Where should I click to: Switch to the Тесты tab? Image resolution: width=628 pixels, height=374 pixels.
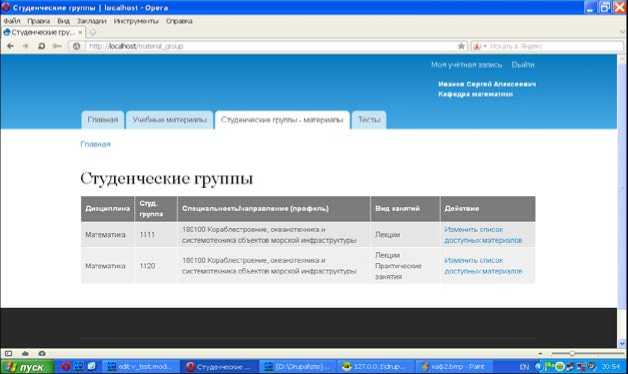point(369,120)
